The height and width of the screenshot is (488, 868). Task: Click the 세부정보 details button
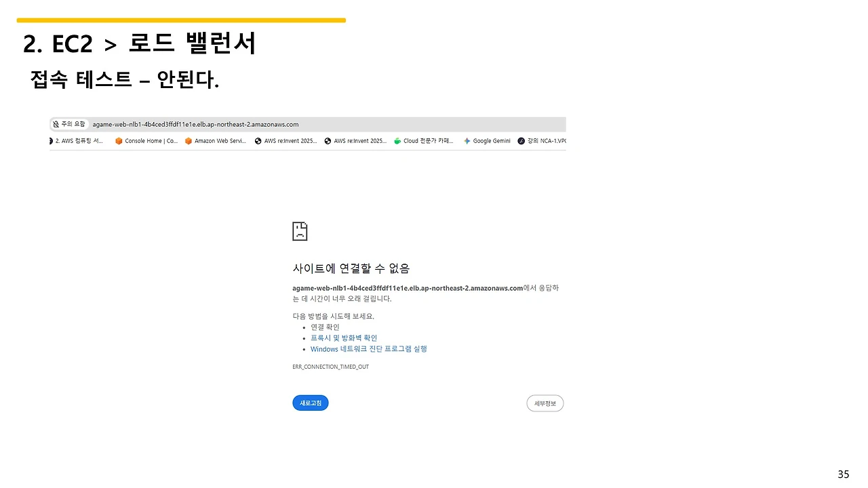click(x=545, y=403)
